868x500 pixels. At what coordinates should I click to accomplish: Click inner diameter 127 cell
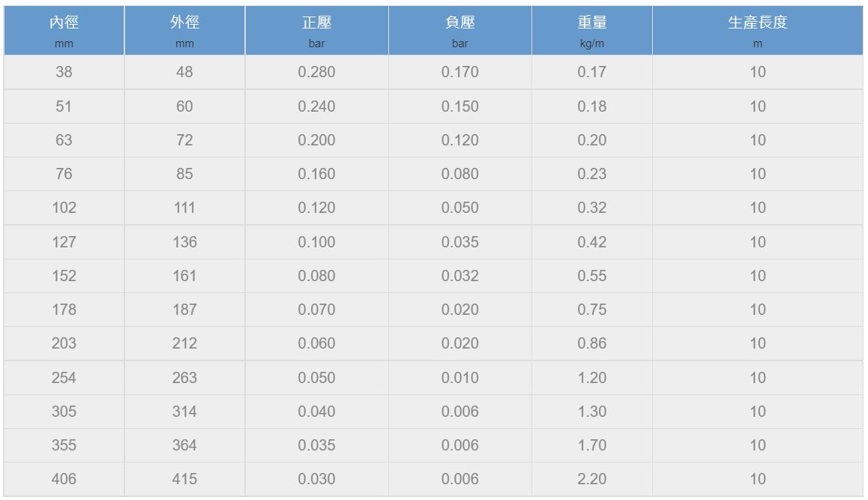64,242
